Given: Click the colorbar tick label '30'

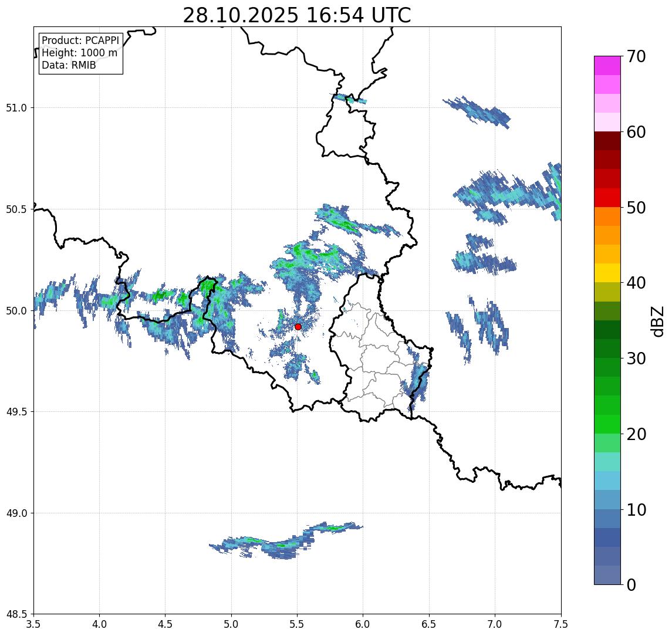Looking at the screenshot, I should [x=636, y=358].
